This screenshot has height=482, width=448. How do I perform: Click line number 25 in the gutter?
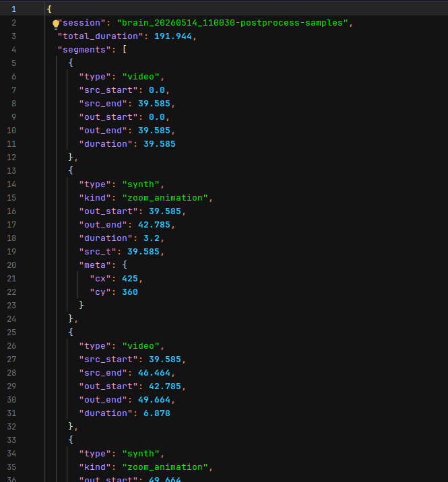(x=11, y=333)
